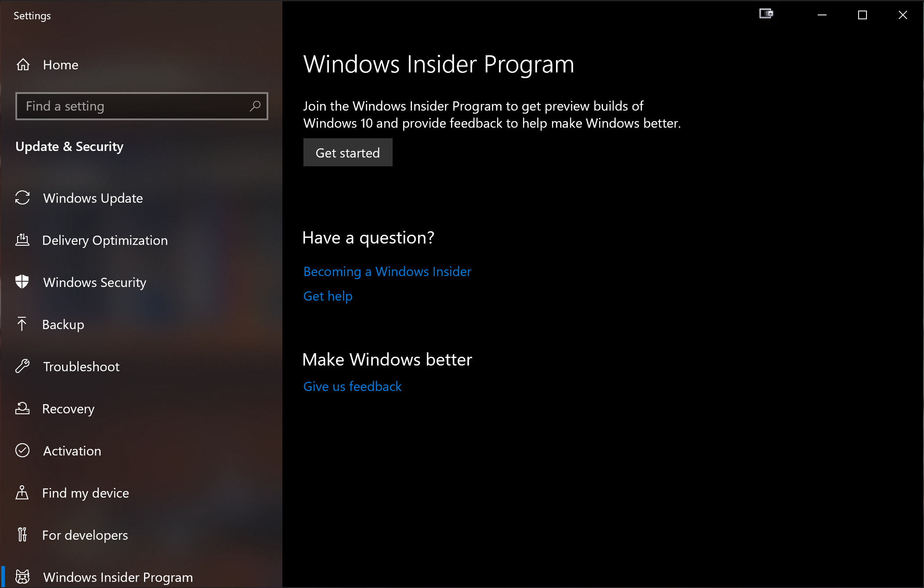Select the Backup icon

point(23,323)
